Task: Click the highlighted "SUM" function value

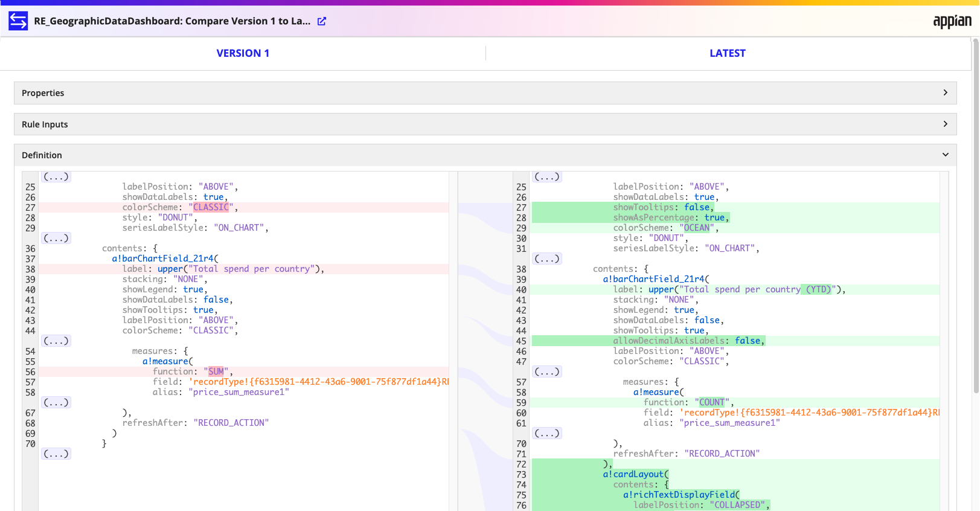Action: [216, 371]
